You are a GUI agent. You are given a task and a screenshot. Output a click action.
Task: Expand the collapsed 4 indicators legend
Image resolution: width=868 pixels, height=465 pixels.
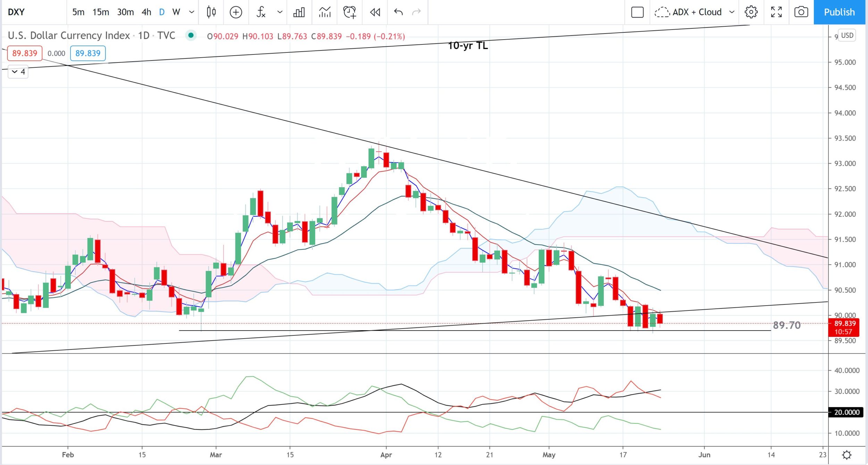tap(18, 72)
